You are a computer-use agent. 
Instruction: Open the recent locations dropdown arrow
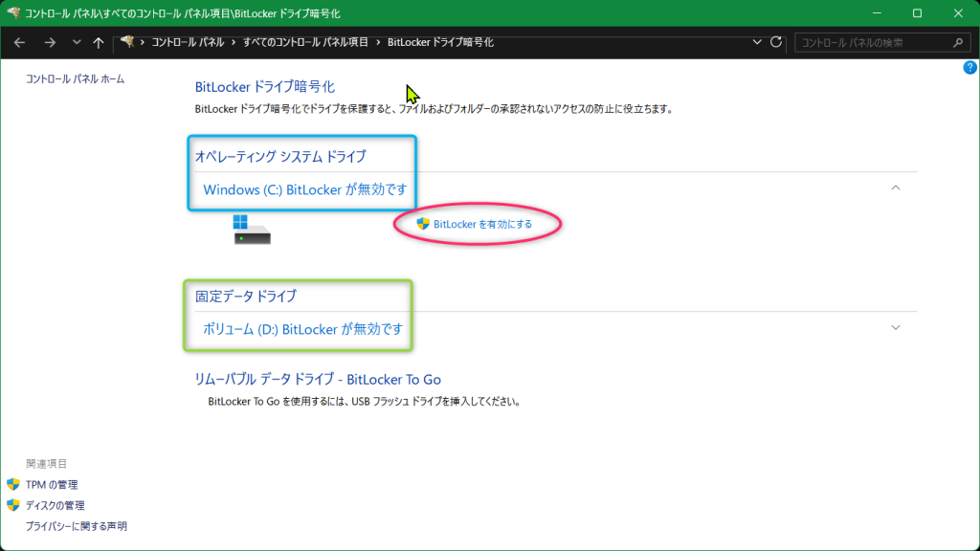pyautogui.click(x=76, y=43)
